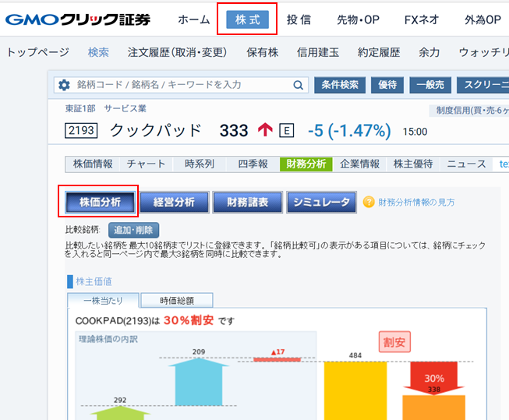This screenshot has width=509, height=420.
Task: Select the 財務分析 tab
Action: 306,164
